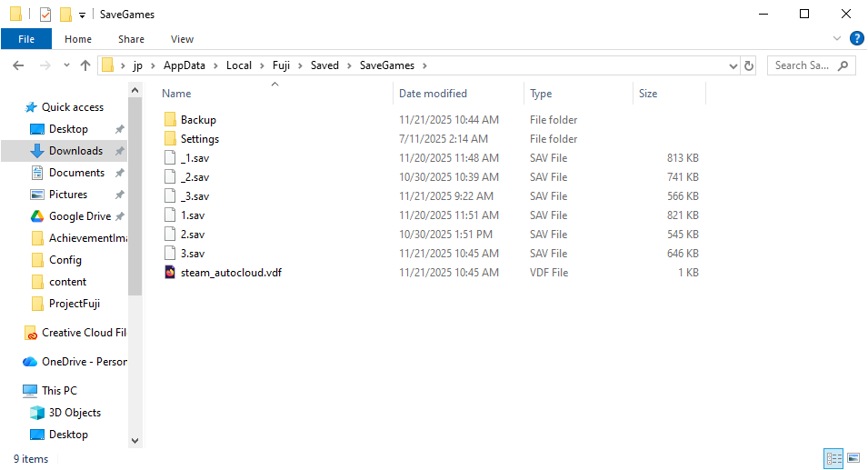Click the Refresh button in address bar
The image size is (868, 470).
pyautogui.click(x=749, y=65)
